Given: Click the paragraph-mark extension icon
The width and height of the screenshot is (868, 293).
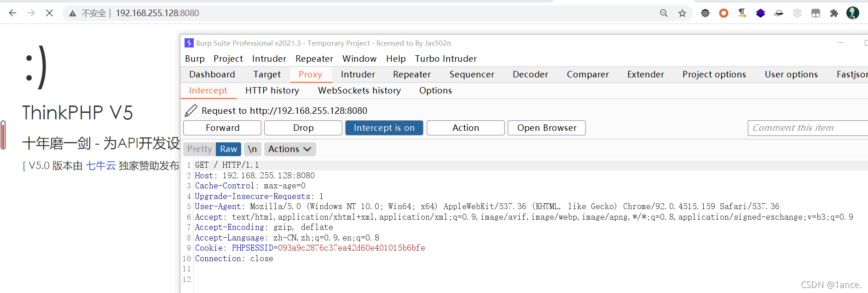Looking at the screenshot, I should (x=742, y=13).
